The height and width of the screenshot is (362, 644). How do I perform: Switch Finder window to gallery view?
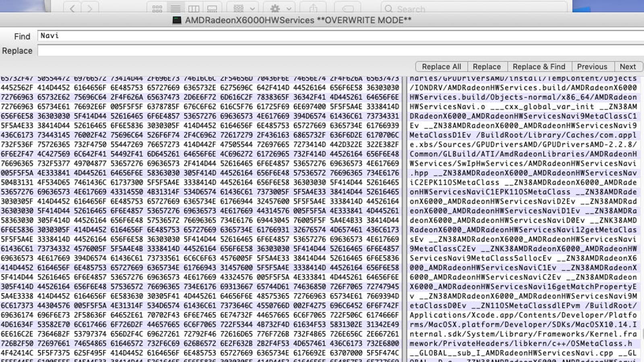pos(212,8)
